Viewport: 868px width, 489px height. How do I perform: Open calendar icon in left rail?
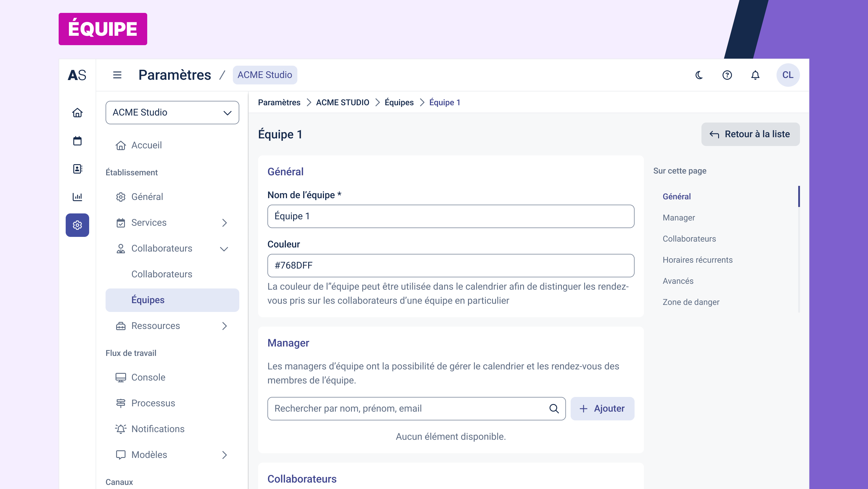pyautogui.click(x=77, y=140)
